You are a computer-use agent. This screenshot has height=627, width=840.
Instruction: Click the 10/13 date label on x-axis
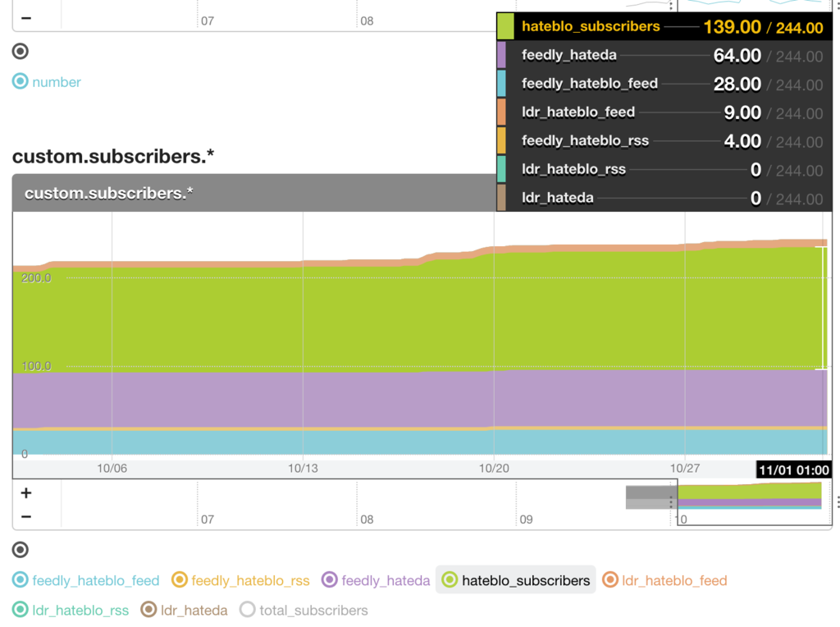point(303,469)
